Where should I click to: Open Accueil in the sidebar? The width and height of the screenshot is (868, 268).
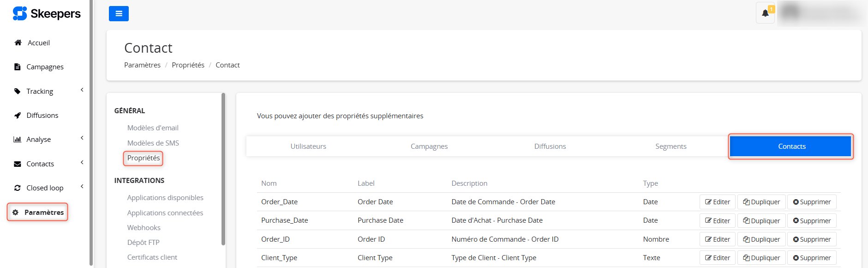click(39, 43)
